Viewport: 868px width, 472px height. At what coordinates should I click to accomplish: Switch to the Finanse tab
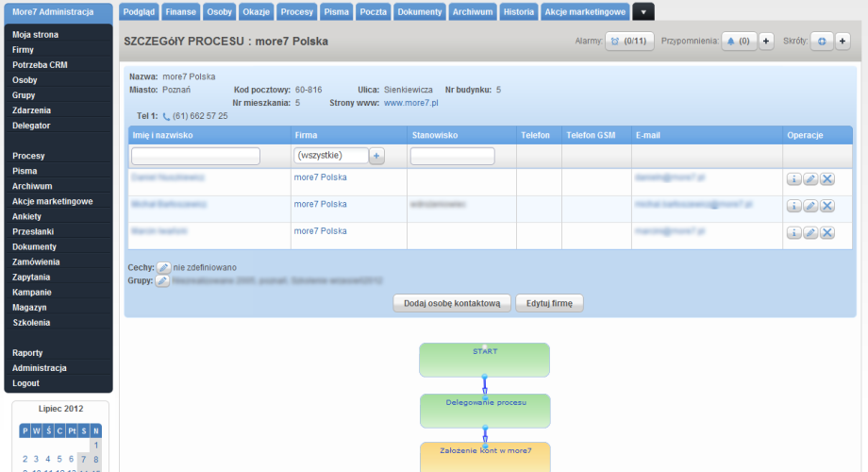(x=180, y=12)
